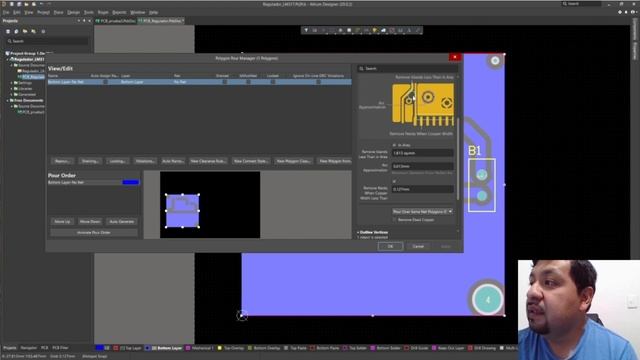Expand the Generated folder in Projects tree
640x360 pixels.
pyautogui.click(x=12, y=94)
